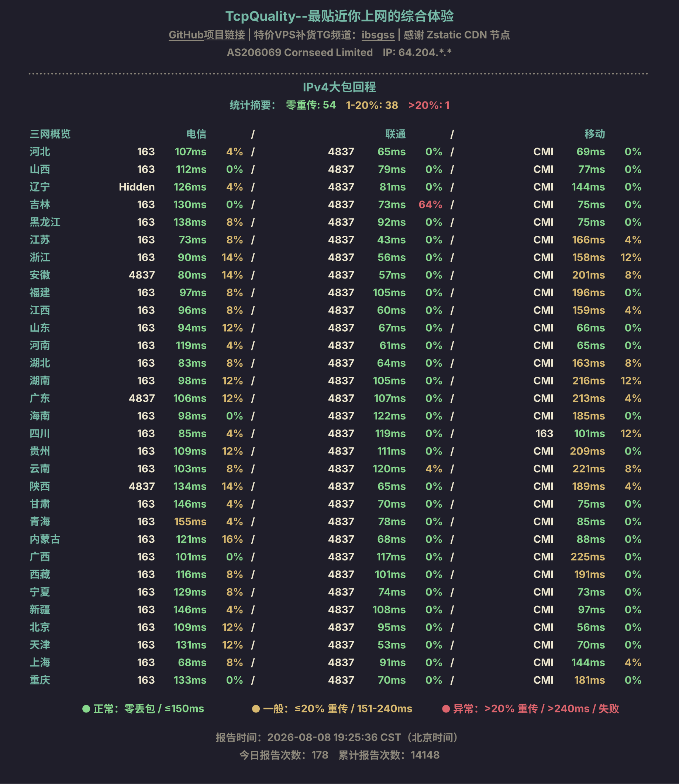This screenshot has height=784, width=679.
Task: Click the 201ms latency in 安徽 row
Action: coord(589,275)
